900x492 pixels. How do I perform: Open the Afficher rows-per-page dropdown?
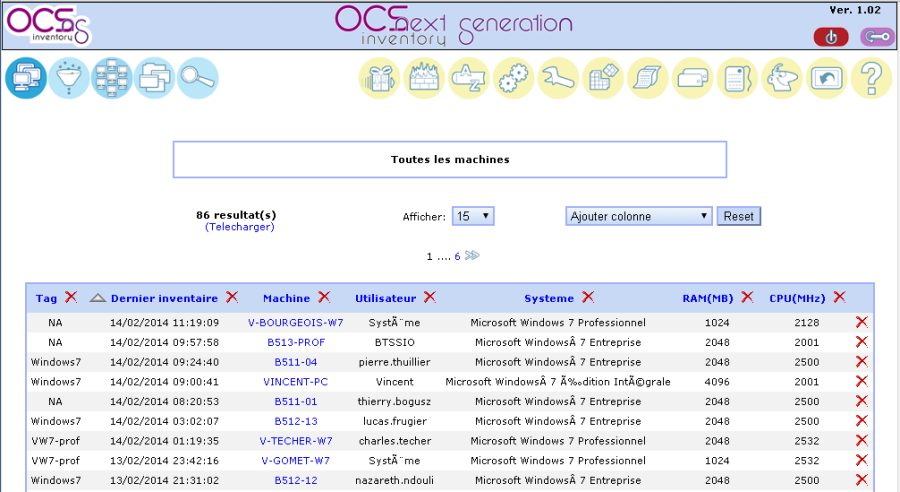pos(473,216)
